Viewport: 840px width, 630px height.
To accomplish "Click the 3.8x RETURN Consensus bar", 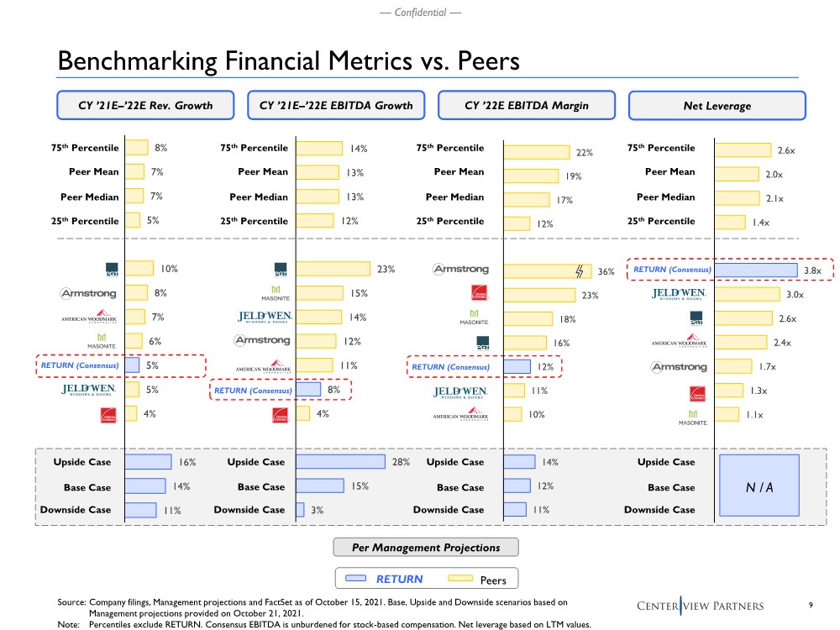I will (755, 270).
